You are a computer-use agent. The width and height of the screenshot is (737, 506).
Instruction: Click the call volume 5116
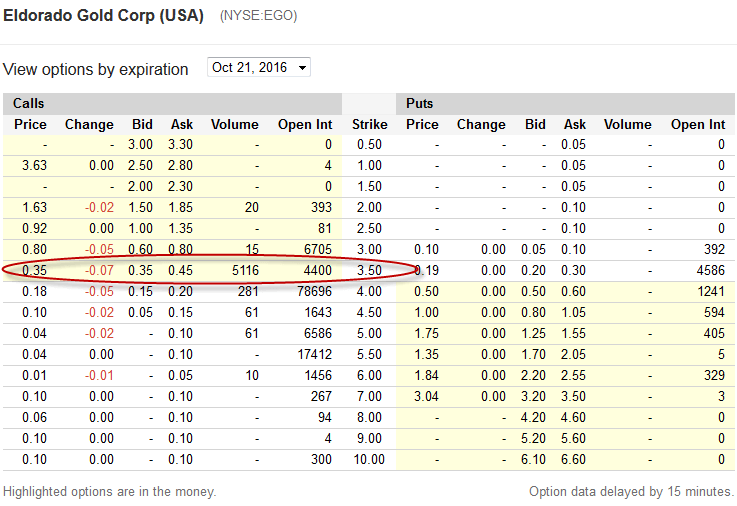coord(245,271)
